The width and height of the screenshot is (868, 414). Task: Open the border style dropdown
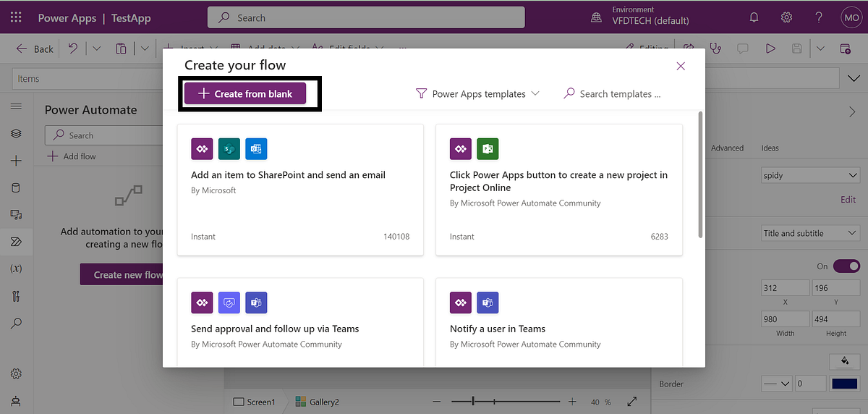(777, 384)
